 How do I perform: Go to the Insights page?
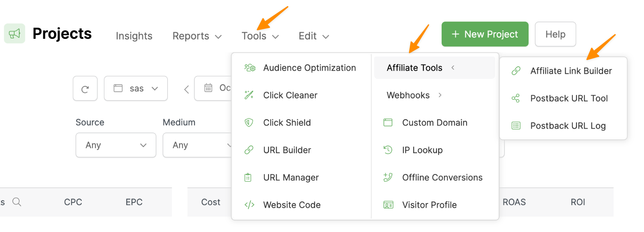[x=134, y=36]
